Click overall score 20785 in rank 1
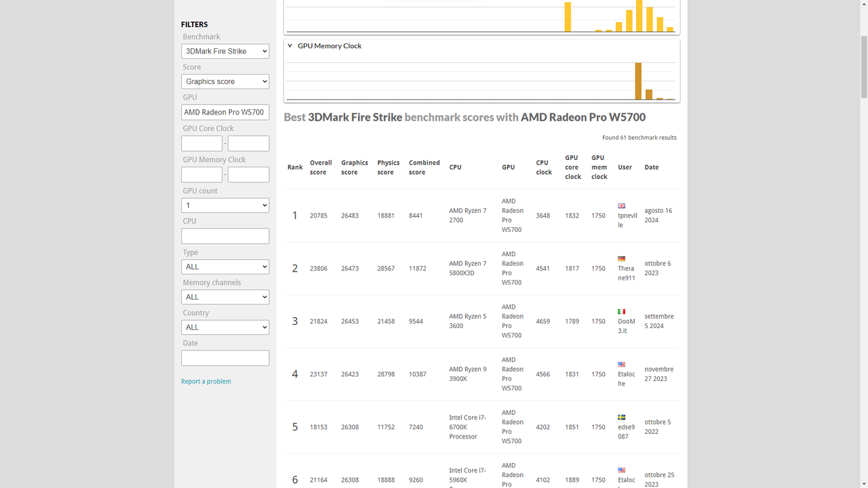This screenshot has height=488, width=868. point(319,216)
